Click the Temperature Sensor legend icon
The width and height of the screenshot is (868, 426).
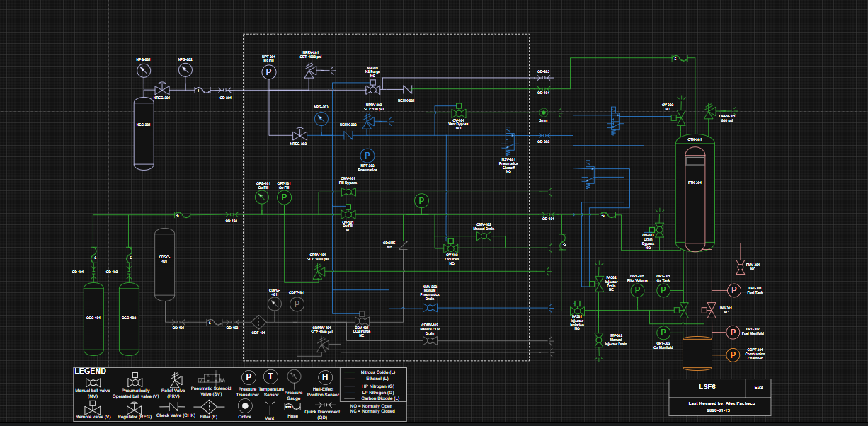pyautogui.click(x=270, y=377)
